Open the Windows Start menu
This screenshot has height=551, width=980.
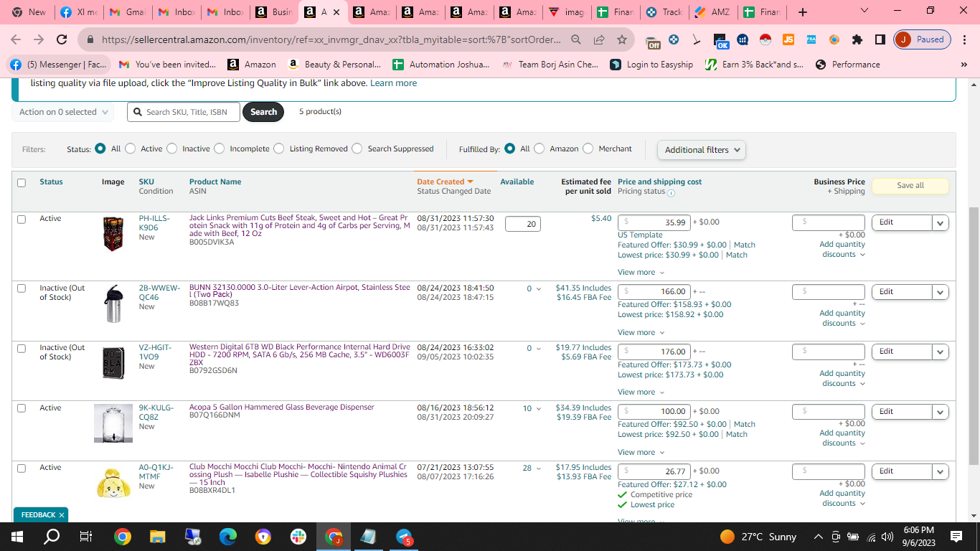17,537
